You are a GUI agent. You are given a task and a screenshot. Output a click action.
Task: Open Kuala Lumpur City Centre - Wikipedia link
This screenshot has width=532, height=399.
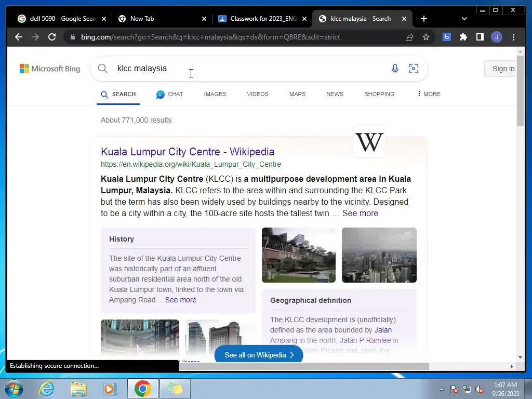click(188, 152)
